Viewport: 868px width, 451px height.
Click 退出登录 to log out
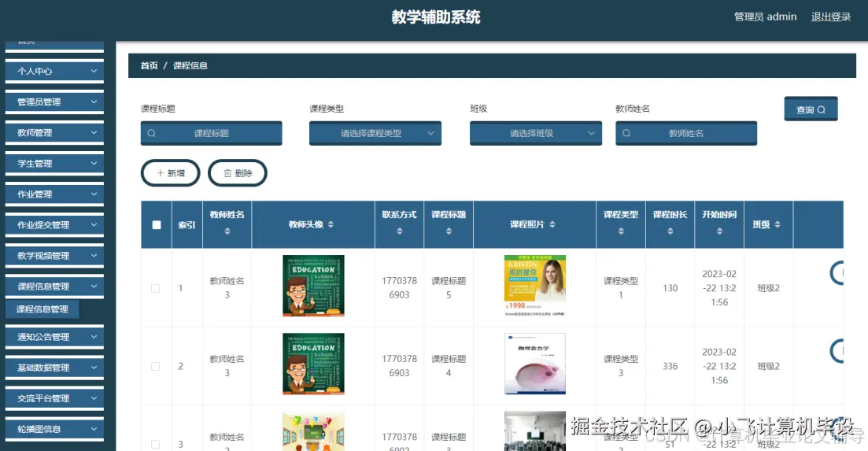[830, 17]
